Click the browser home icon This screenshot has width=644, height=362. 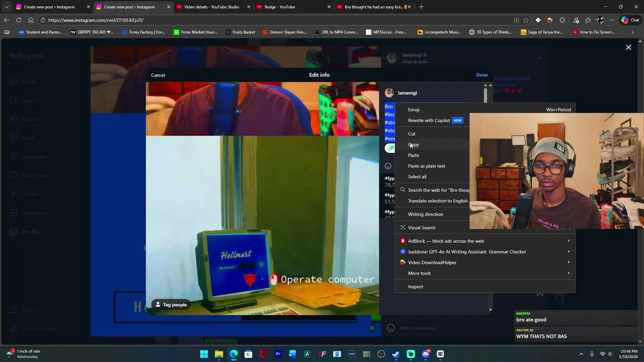click(31, 20)
